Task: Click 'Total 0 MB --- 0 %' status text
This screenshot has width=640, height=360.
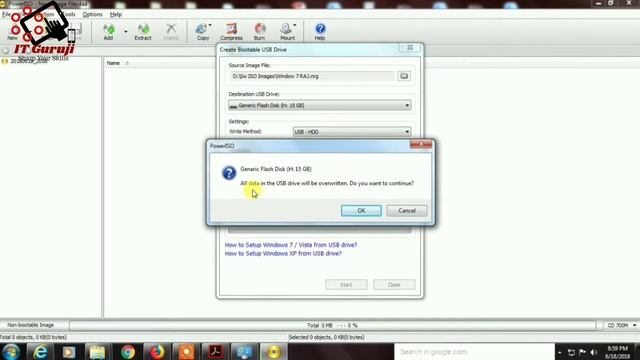Action: click(x=332, y=325)
